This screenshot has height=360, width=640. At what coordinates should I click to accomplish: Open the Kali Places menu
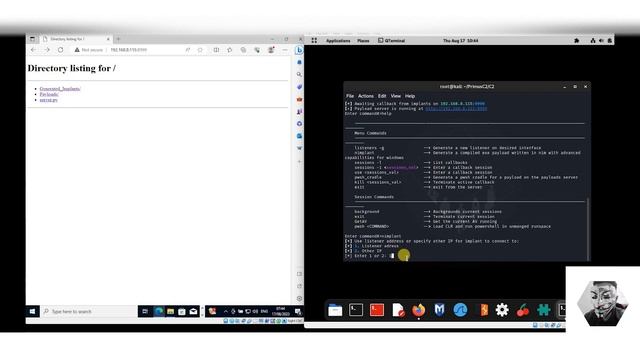point(363,41)
